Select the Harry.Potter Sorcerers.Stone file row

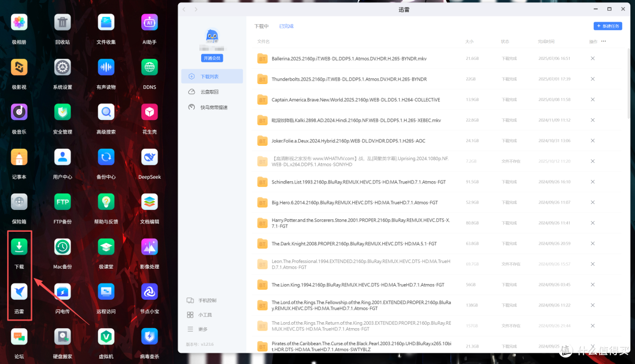coord(438,223)
